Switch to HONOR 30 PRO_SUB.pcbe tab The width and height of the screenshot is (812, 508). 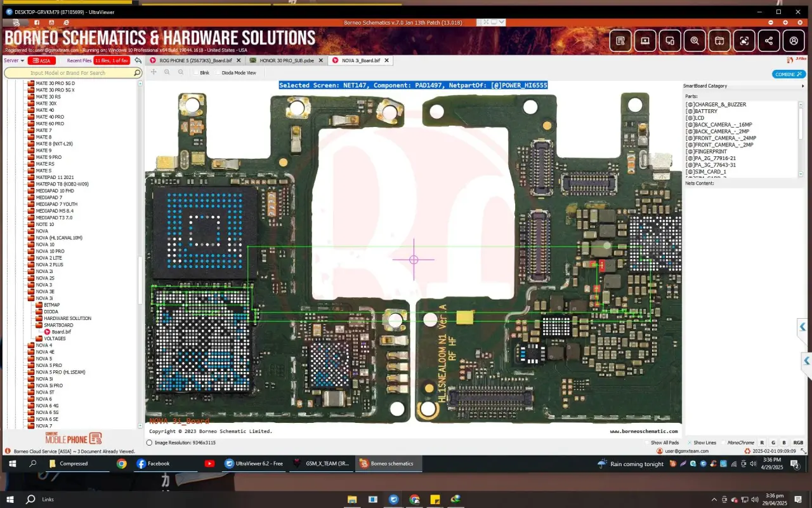pyautogui.click(x=286, y=60)
